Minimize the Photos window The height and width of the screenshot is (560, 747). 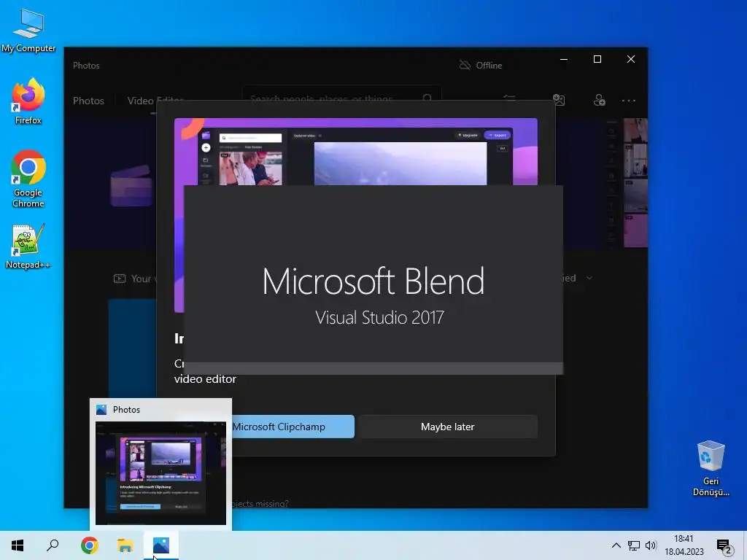coord(564,59)
